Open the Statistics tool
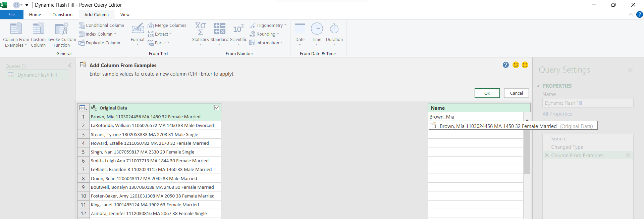 (x=200, y=34)
